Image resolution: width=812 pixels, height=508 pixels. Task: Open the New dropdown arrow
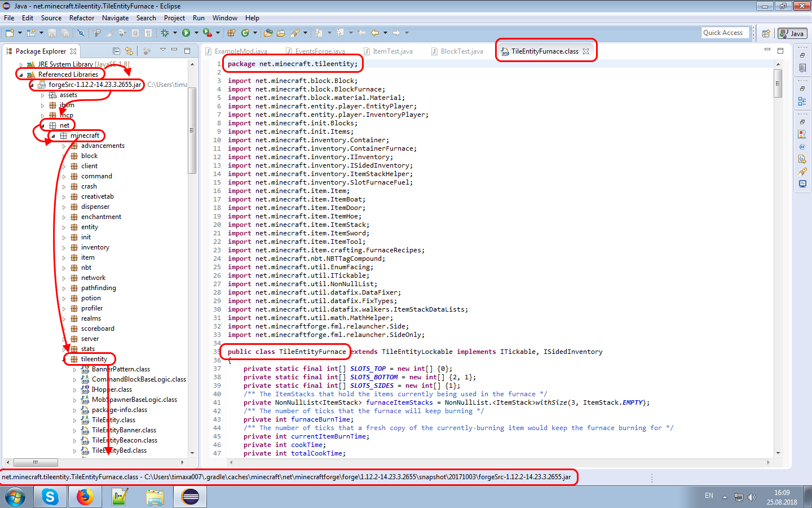click(20, 33)
